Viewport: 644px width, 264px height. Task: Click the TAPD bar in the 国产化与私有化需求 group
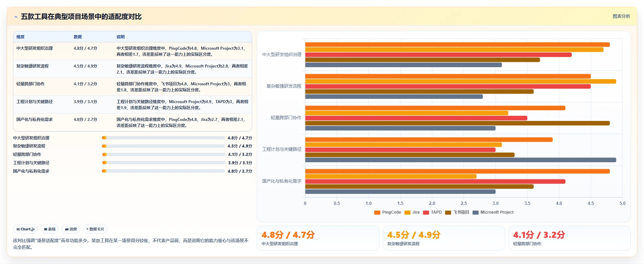[435, 181]
